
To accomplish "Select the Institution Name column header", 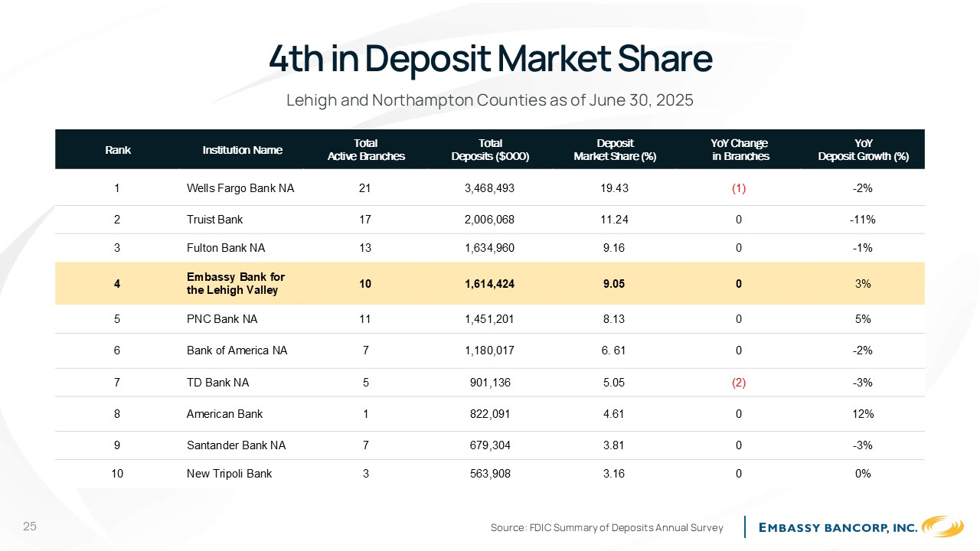I will click(x=243, y=150).
